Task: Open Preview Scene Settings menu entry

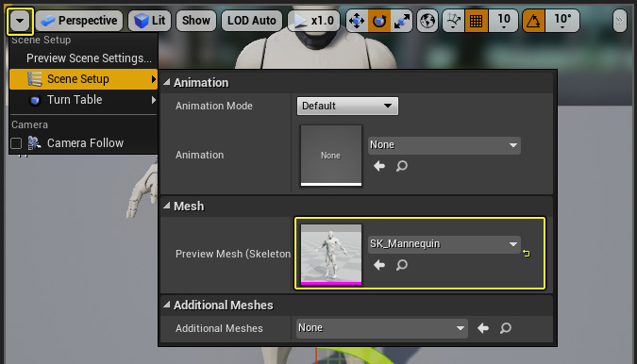Action: (x=89, y=58)
